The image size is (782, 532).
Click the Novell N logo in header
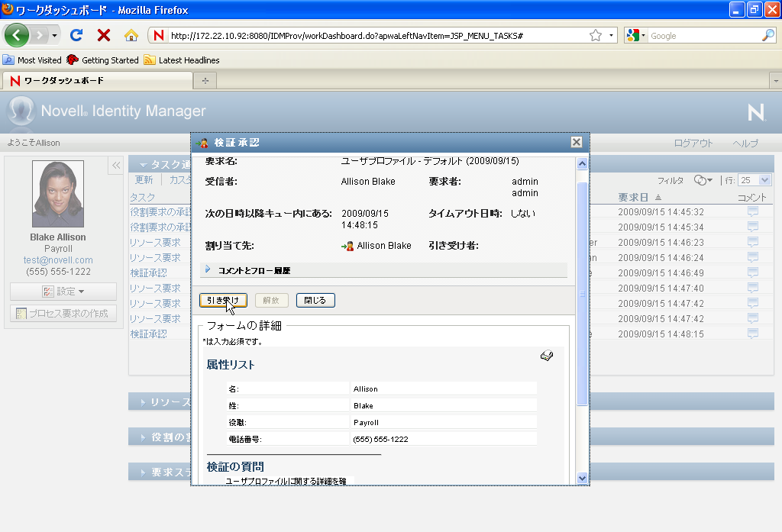click(x=756, y=112)
